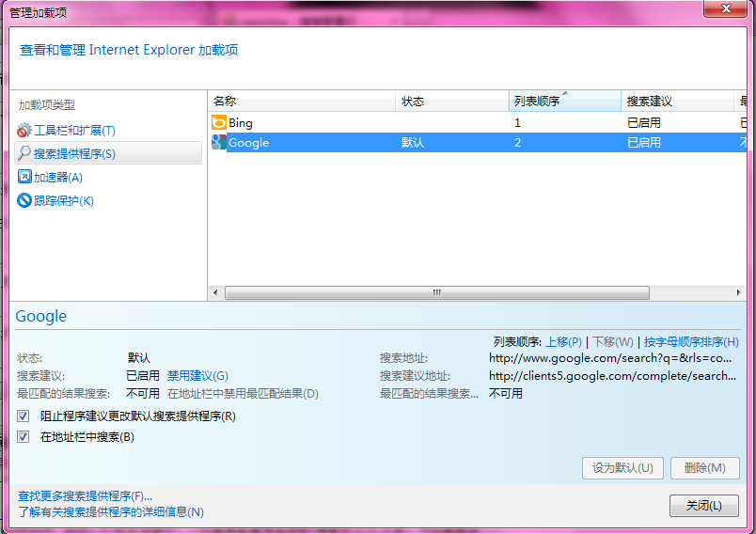Open 跟踪保护(K) add-on type

coord(64,200)
